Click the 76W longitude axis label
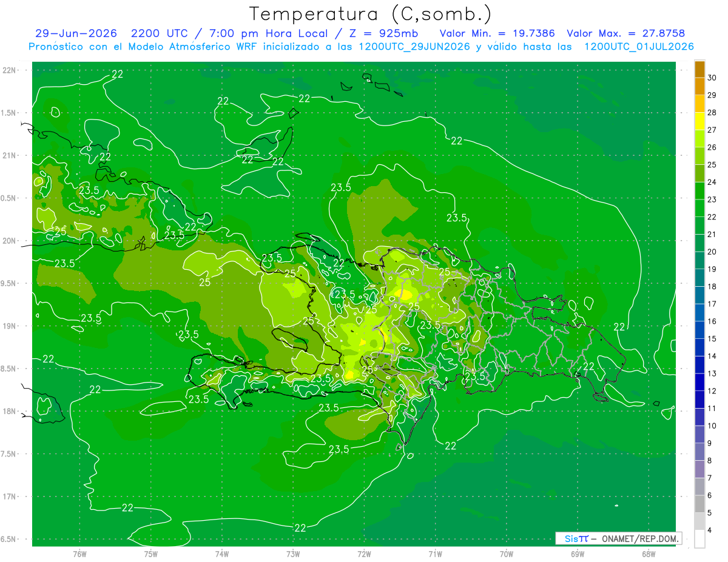This screenshot has width=728, height=562. coord(79,554)
